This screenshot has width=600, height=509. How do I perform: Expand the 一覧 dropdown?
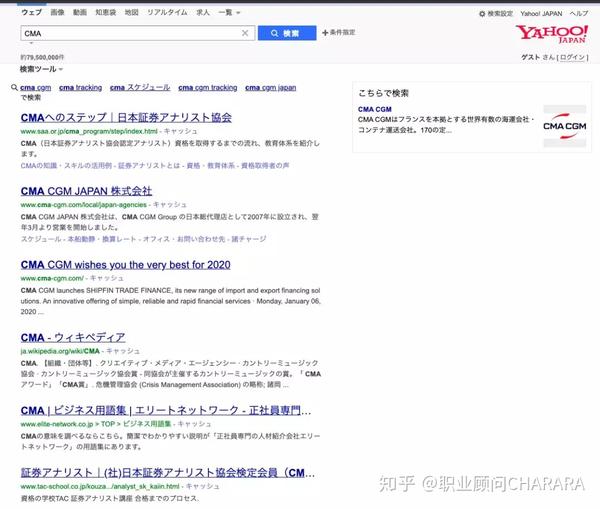click(x=229, y=13)
